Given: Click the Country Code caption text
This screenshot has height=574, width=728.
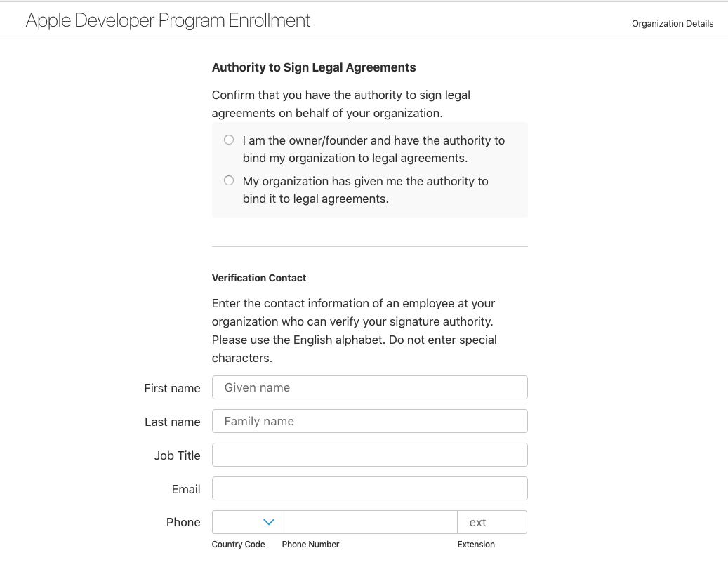Looking at the screenshot, I should click(x=238, y=545).
